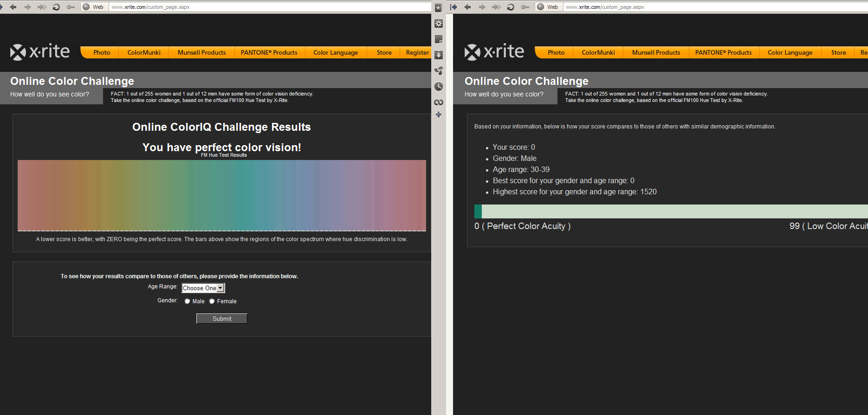The height and width of the screenshot is (415, 868).
Task: Open the Links chain panel icon
Action: tap(438, 102)
